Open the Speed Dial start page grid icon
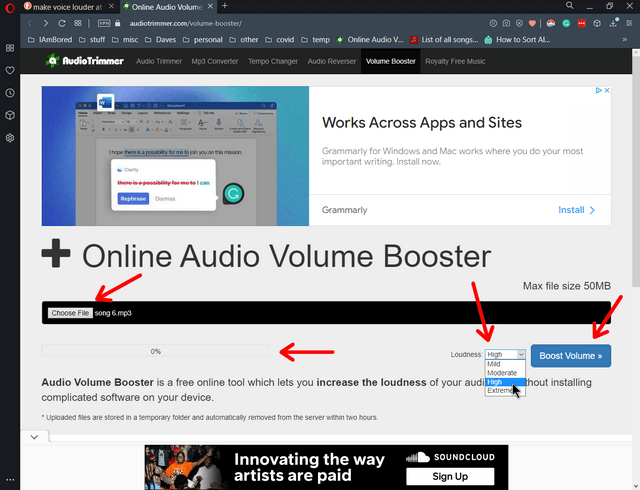Screen dimensions: 640x490 click(78, 23)
